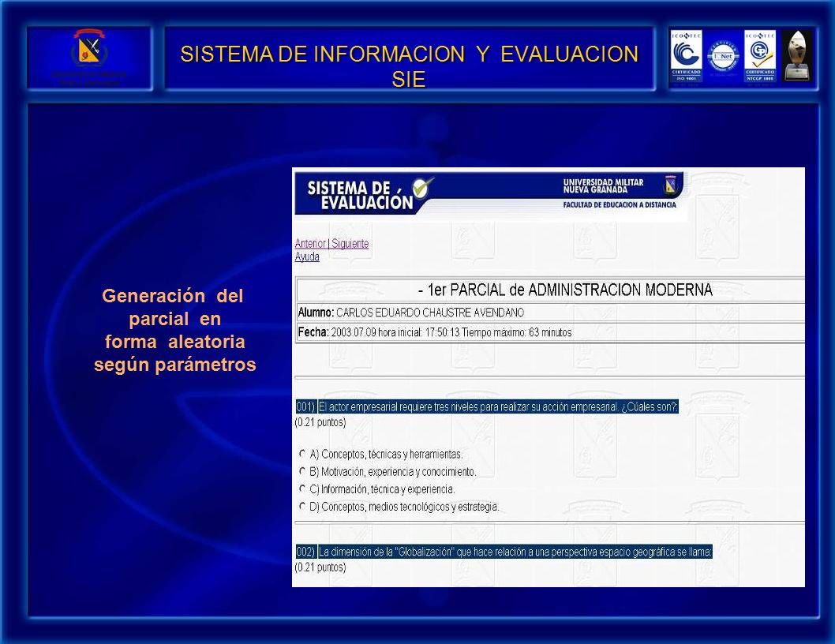Click the UNIVERSIDAD MILITAR NUEVA GRANADA banner text

[x=603, y=186]
